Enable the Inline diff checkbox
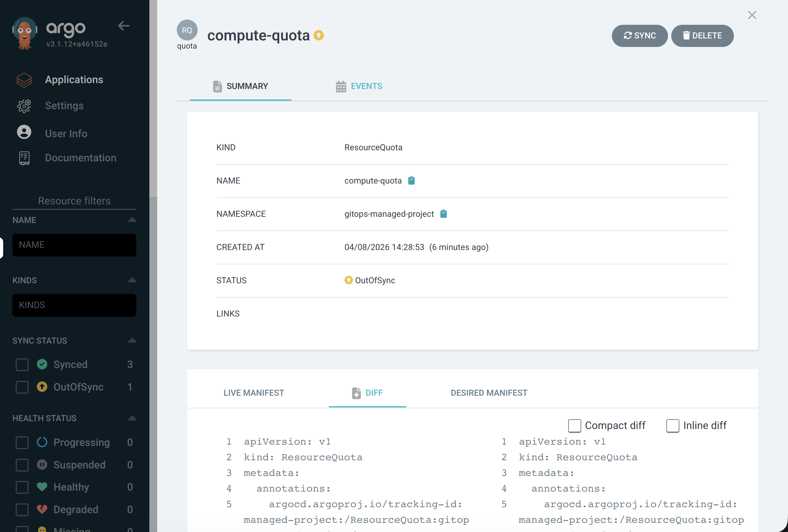This screenshot has width=788, height=532. pyautogui.click(x=673, y=426)
